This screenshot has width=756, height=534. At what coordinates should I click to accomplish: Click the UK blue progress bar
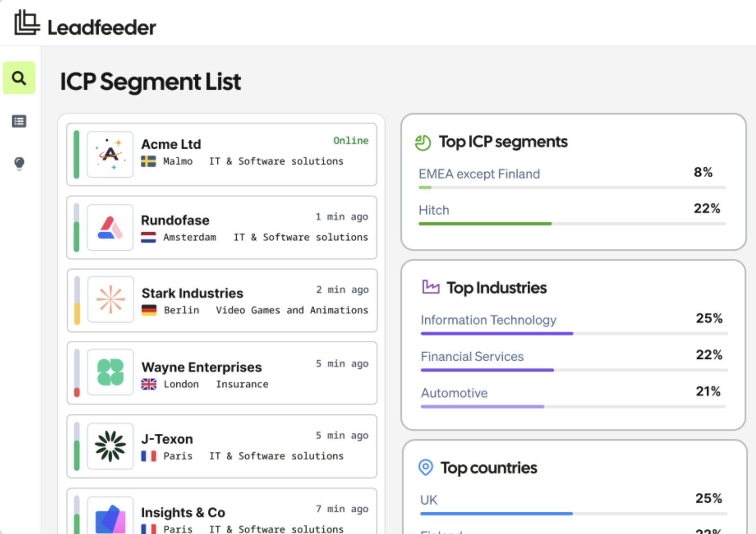496,514
